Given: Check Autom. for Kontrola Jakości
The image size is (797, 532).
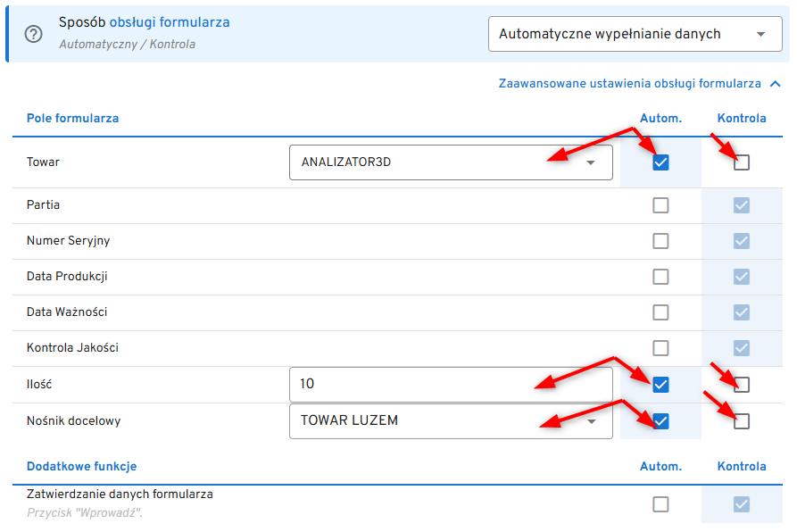Looking at the screenshot, I should click(660, 348).
